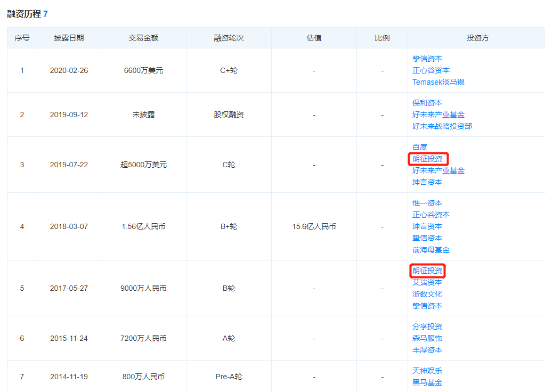Open the 森马服饰 investor page
Viewport: 545px width, 392px height.
pyautogui.click(x=427, y=338)
